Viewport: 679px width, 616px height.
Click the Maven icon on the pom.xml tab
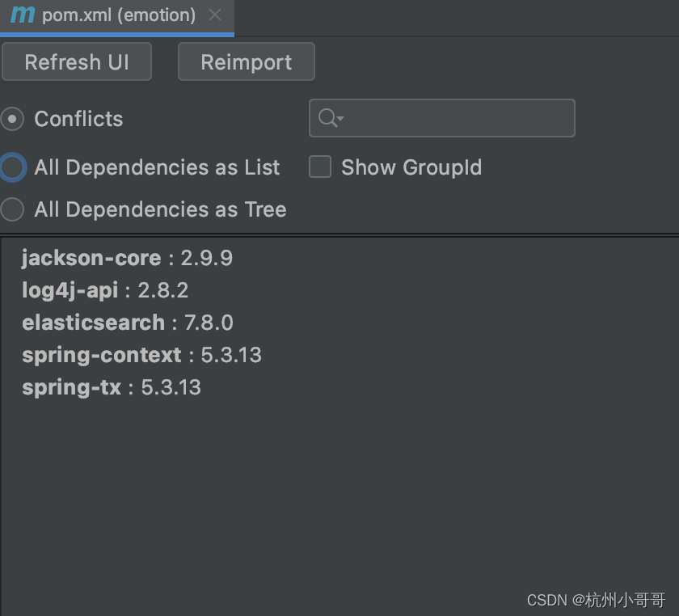(x=22, y=14)
